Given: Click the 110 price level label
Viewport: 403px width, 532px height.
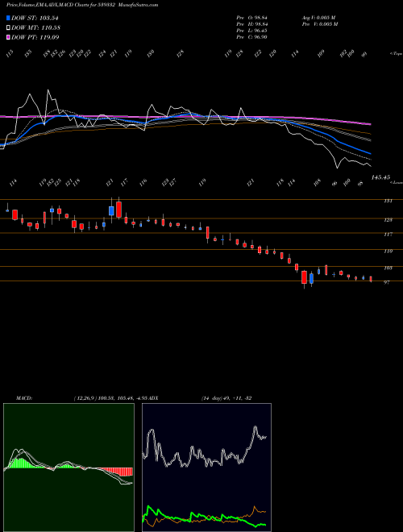Looking at the screenshot, I should tap(388, 251).
